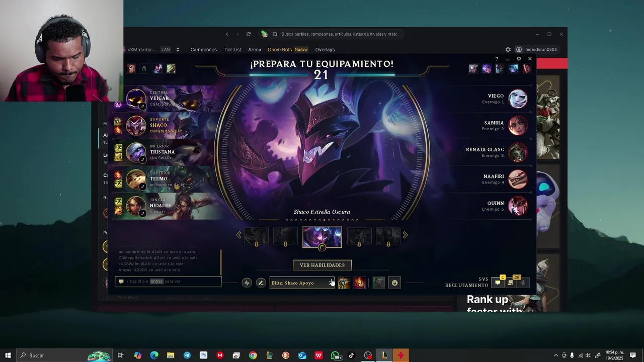Open Microsoft Edge from the taskbar
Viewport: 644px width, 362px height.
point(154,355)
